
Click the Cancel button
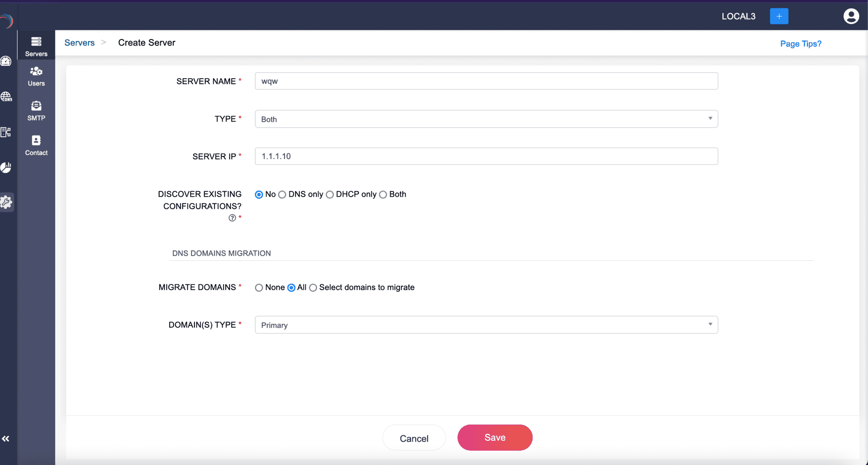(414, 438)
